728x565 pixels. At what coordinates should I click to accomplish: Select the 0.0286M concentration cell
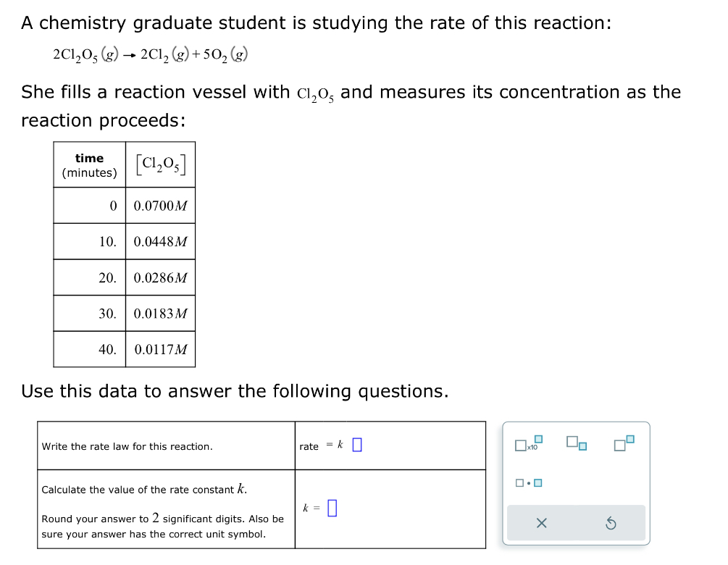pyautogui.click(x=160, y=277)
